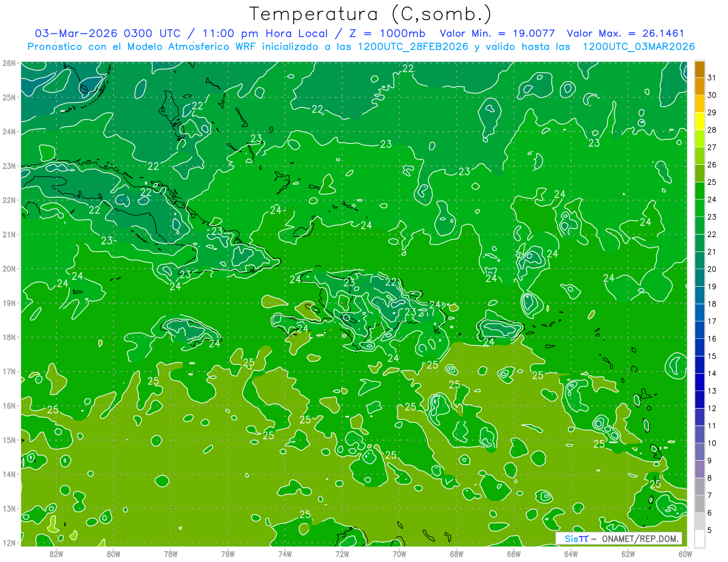
Task: Click the color scale label '5'
Action: pyautogui.click(x=710, y=530)
